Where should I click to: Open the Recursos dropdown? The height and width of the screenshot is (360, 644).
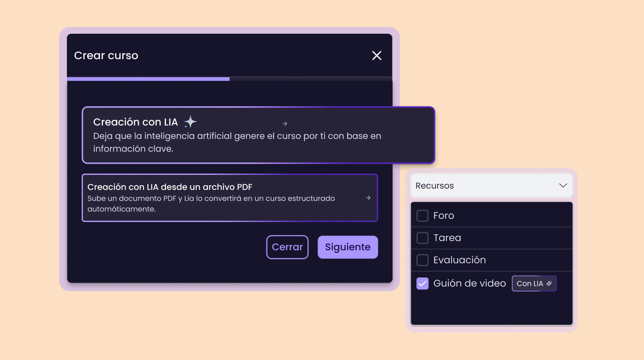491,186
